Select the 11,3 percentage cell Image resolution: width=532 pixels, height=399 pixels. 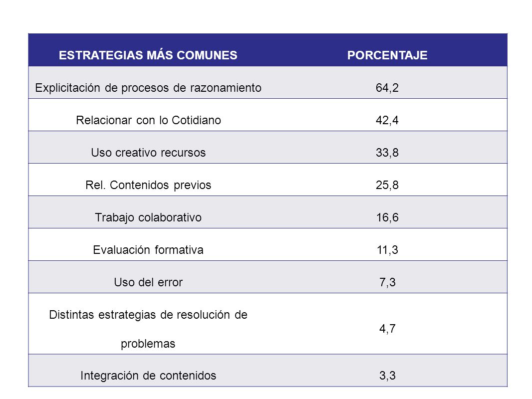pyautogui.click(x=387, y=250)
